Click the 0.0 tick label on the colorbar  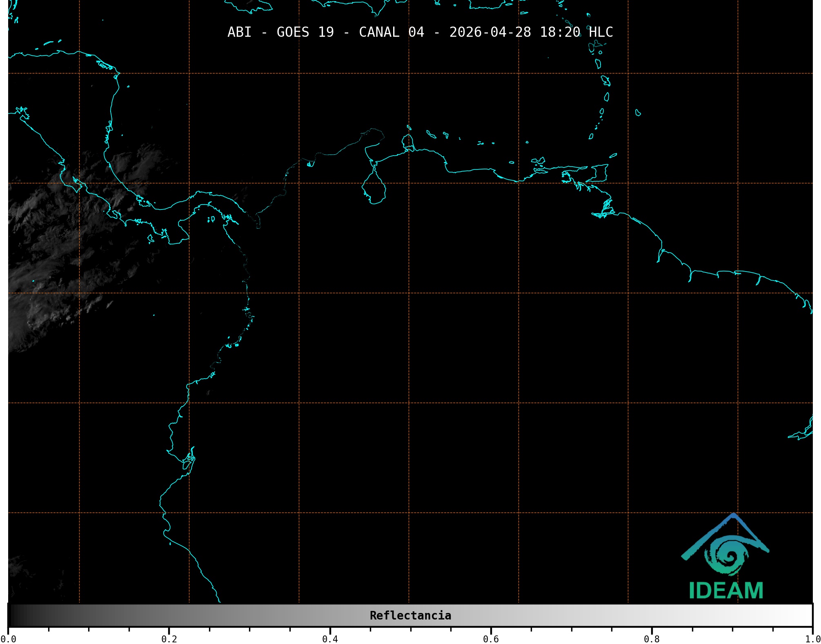8,639
